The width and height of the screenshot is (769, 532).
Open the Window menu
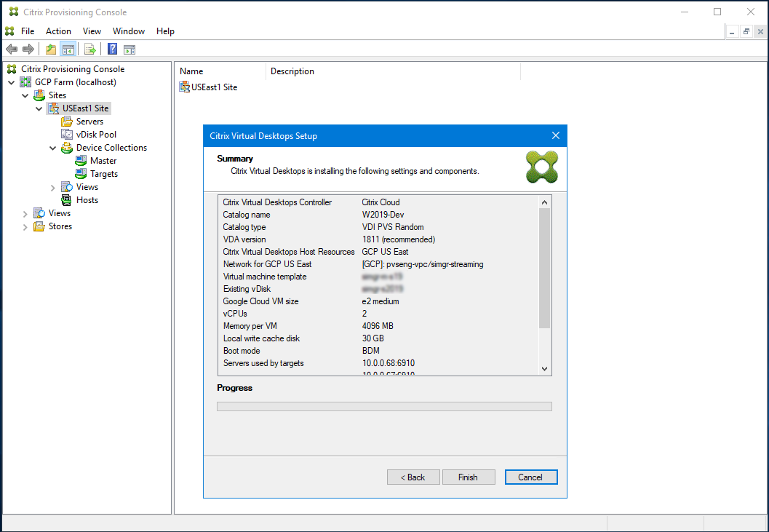[x=129, y=31]
